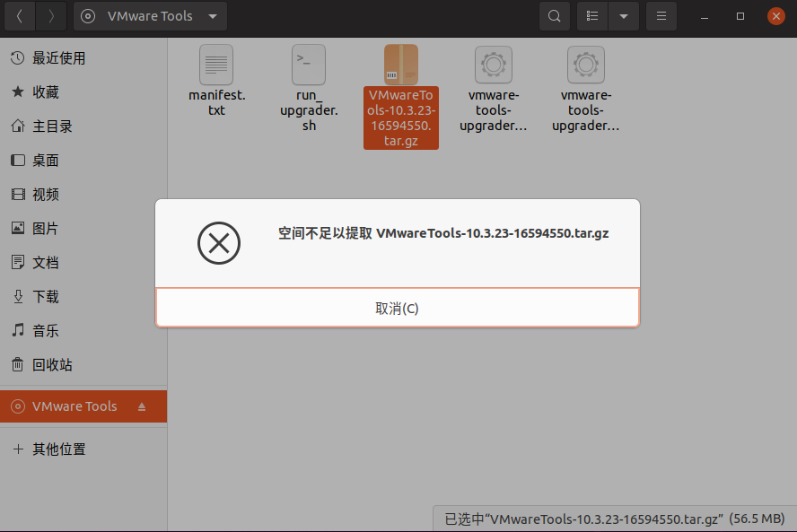
Task: Click VMwareTools-10.3.23 tar.gz name label
Action: [x=401, y=118]
